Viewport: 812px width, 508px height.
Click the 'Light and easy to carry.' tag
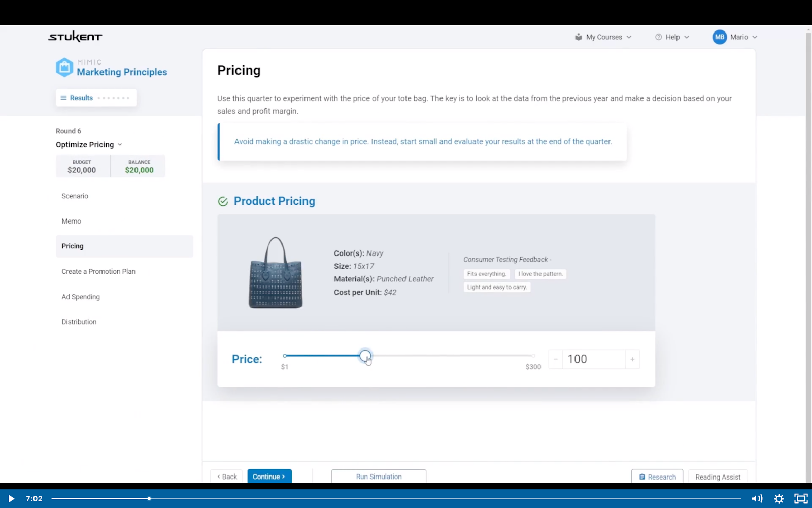(497, 288)
